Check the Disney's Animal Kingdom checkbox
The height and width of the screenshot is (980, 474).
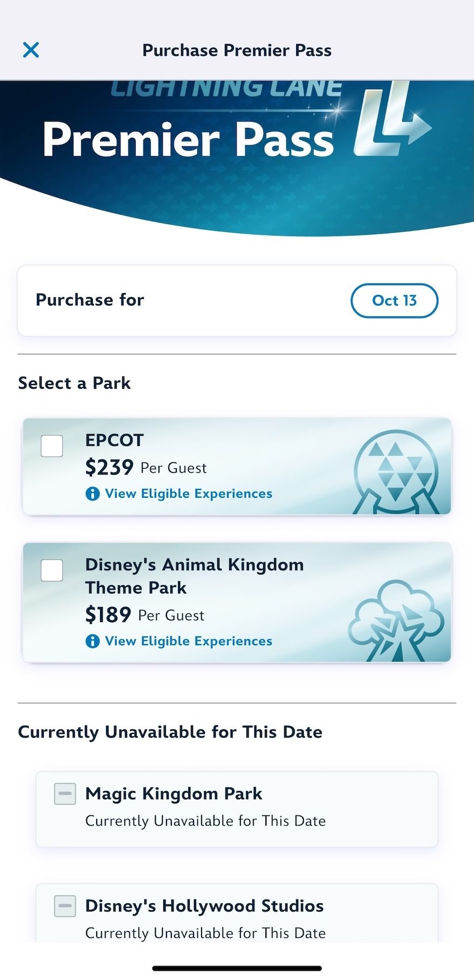tap(52, 570)
